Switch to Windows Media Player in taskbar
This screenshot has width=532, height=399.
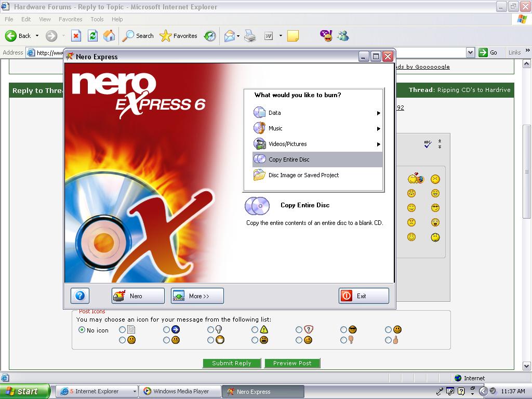pos(180,391)
